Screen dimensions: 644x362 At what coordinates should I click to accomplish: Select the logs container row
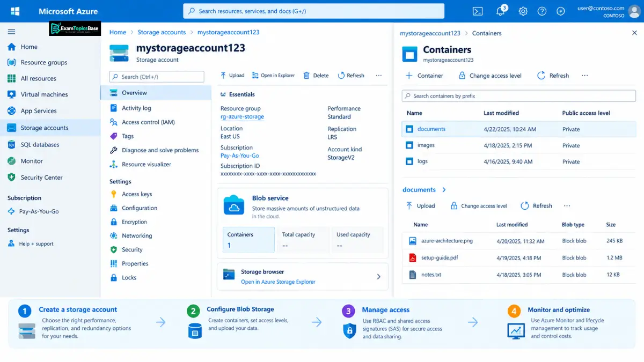click(x=519, y=161)
